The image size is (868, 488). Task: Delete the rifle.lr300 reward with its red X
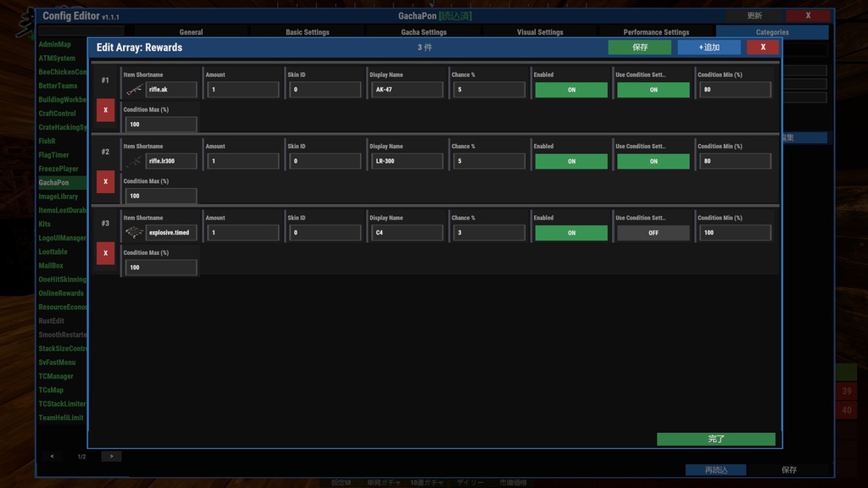coord(105,181)
